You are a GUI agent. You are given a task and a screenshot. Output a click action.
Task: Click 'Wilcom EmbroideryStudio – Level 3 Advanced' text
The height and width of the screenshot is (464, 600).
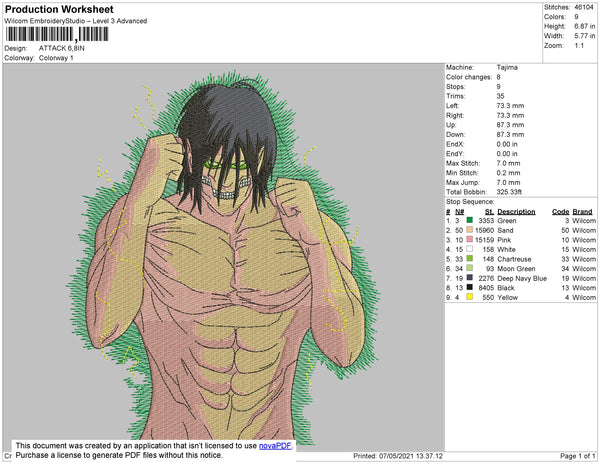coord(76,21)
